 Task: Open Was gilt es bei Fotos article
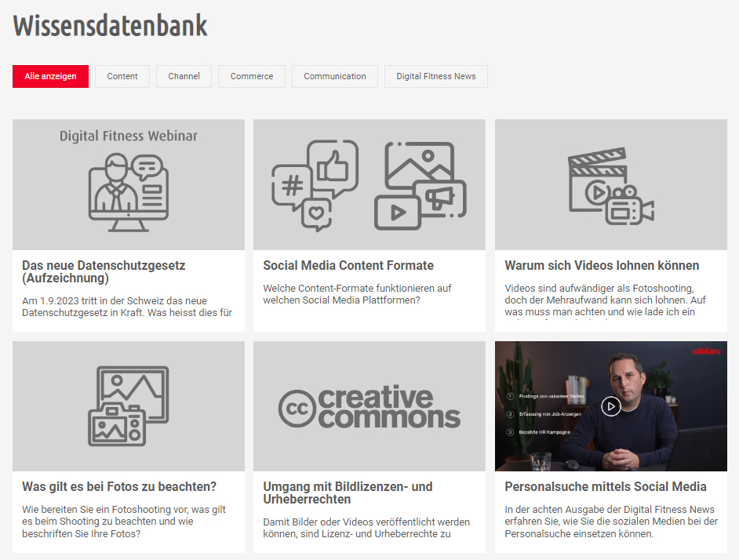pos(119,486)
